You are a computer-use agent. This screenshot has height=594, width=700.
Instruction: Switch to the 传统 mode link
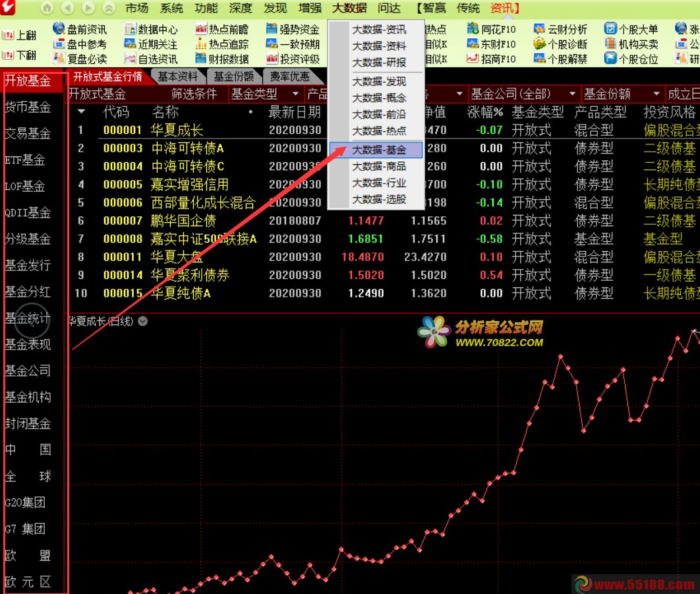click(x=468, y=8)
